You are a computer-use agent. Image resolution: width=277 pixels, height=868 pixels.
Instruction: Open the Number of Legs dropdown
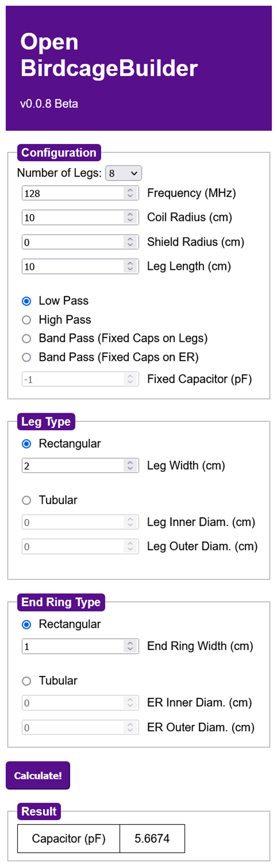click(123, 173)
